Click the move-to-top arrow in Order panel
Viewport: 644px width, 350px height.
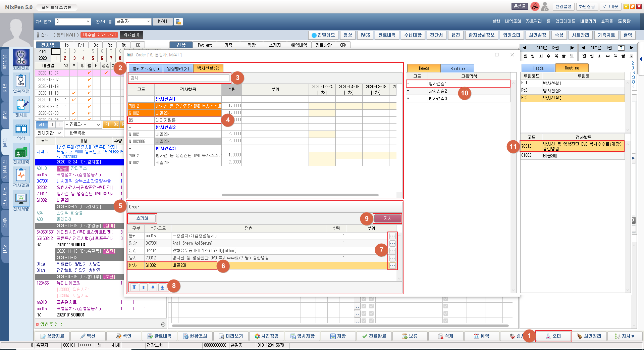[134, 287]
